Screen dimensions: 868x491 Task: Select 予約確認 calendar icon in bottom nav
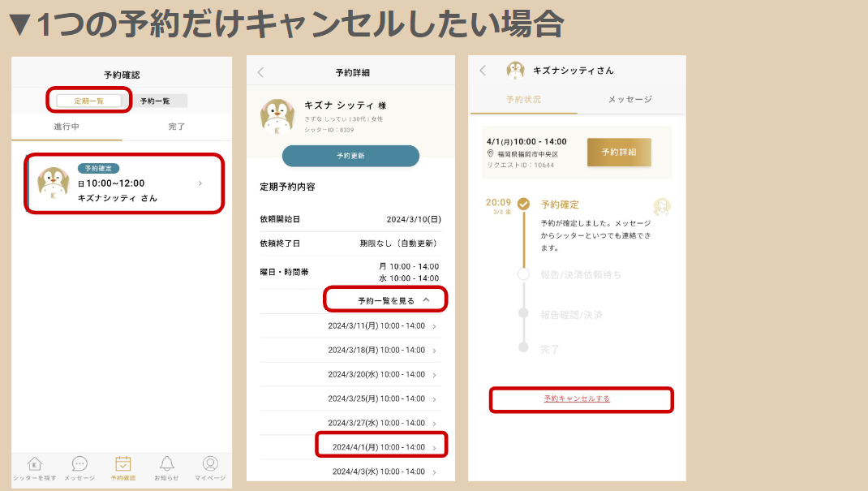[122, 464]
